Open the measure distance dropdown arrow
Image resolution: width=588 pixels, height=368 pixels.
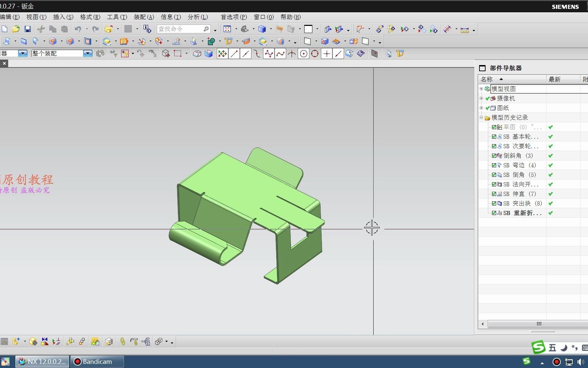(x=474, y=30)
